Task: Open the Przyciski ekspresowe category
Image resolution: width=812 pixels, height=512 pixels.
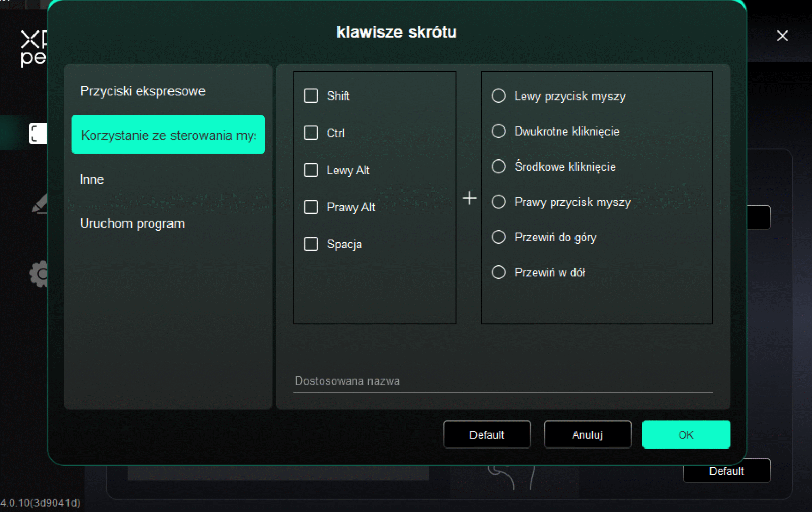Action: pyautogui.click(x=143, y=91)
